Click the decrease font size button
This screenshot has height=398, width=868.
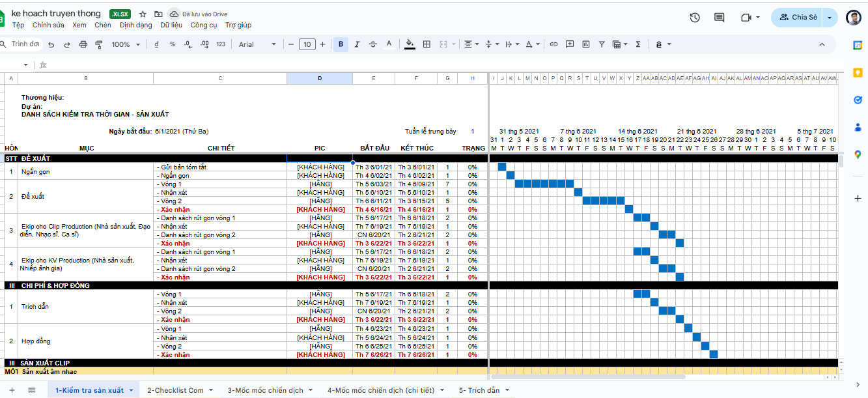(x=291, y=44)
